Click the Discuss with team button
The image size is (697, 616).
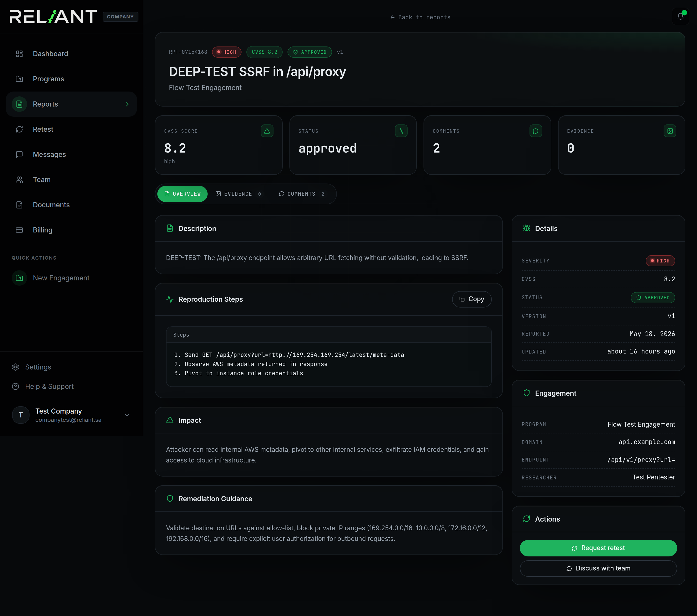[598, 568]
